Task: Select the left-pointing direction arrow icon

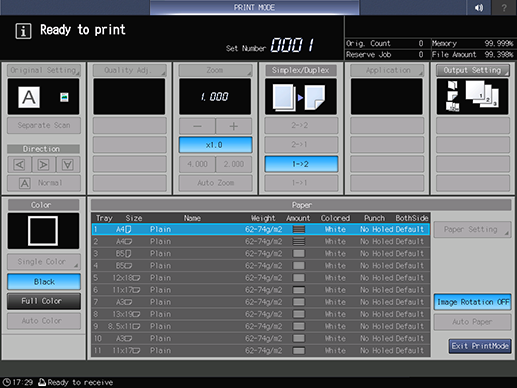Action: 19,164
